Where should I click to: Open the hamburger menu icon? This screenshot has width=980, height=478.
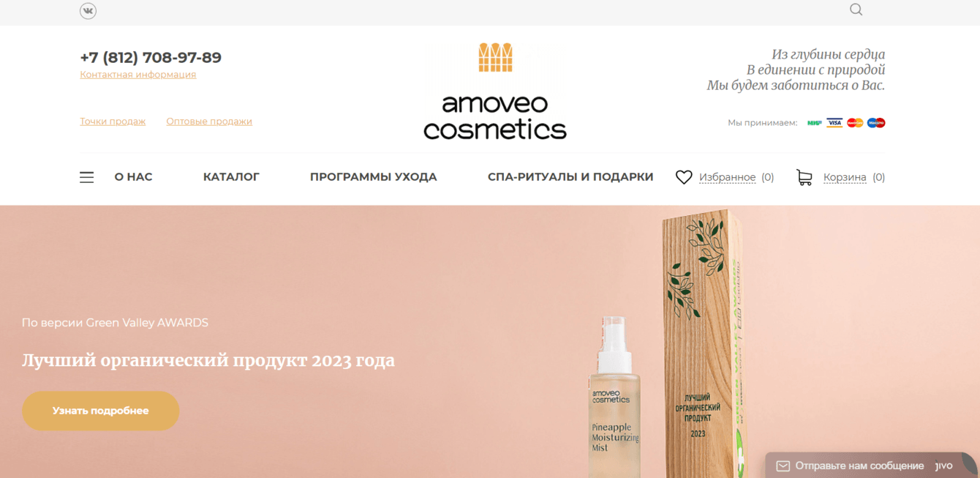coord(86,177)
